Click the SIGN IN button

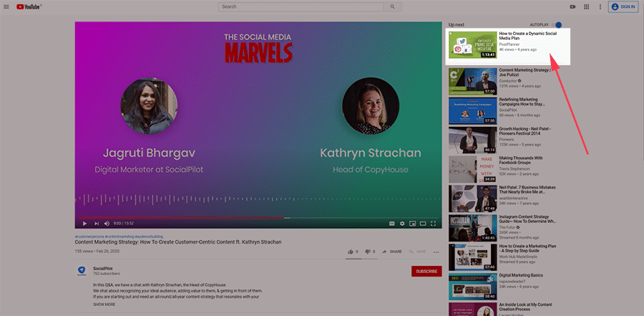tap(623, 7)
